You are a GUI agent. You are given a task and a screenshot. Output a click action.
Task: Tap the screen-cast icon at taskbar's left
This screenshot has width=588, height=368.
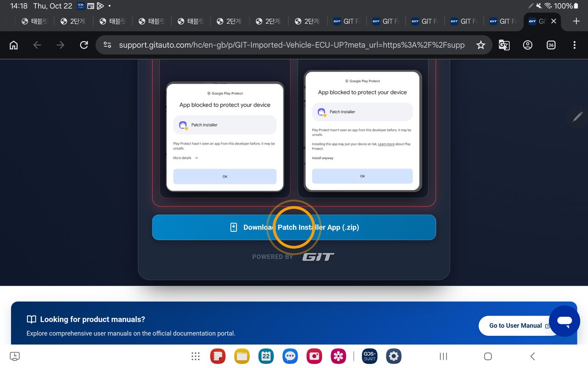[15, 356]
